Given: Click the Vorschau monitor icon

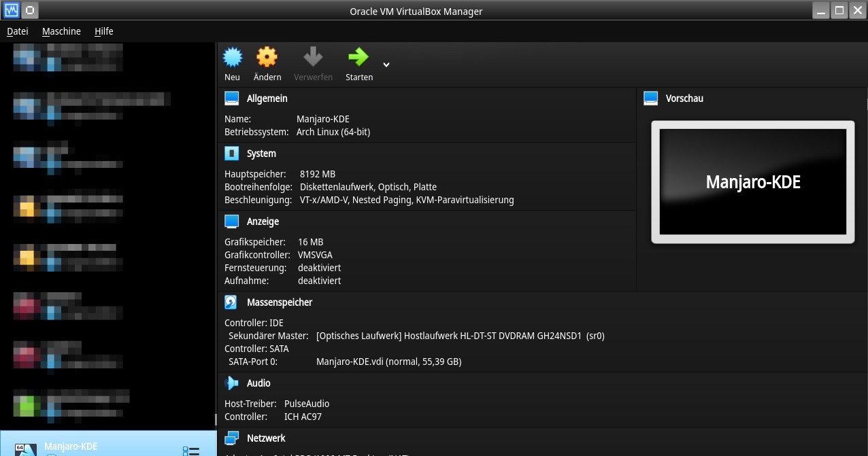Looking at the screenshot, I should [651, 99].
